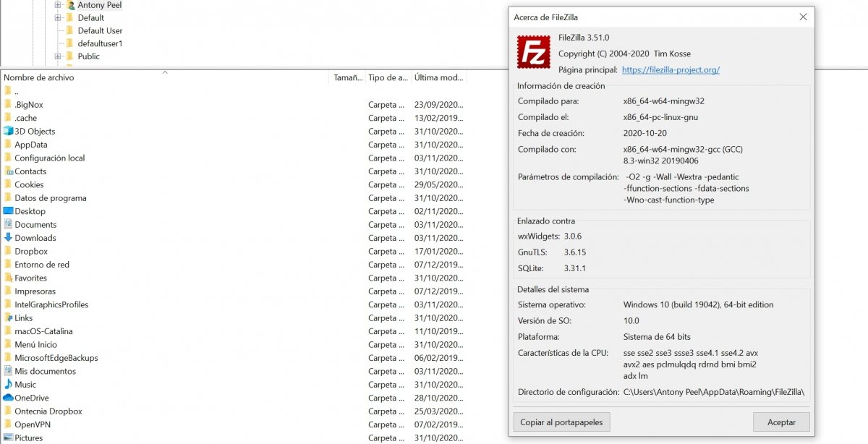The height and width of the screenshot is (444, 868).
Task: Select the Ontecnia Dropbox folder icon
Action: point(8,411)
